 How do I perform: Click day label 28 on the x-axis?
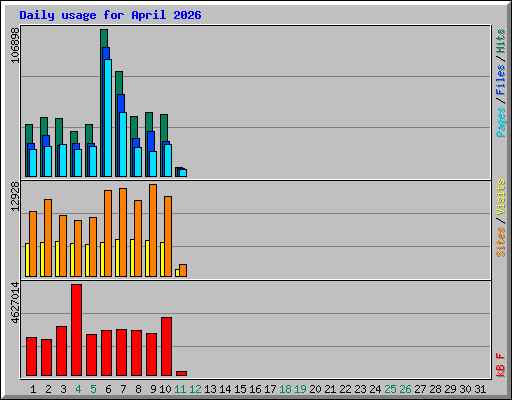click(x=435, y=389)
